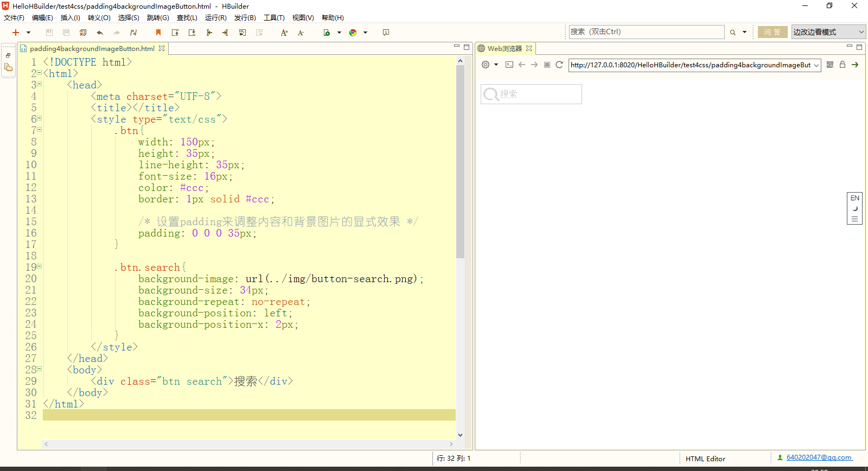Click the go to last edit icon

(x=242, y=33)
